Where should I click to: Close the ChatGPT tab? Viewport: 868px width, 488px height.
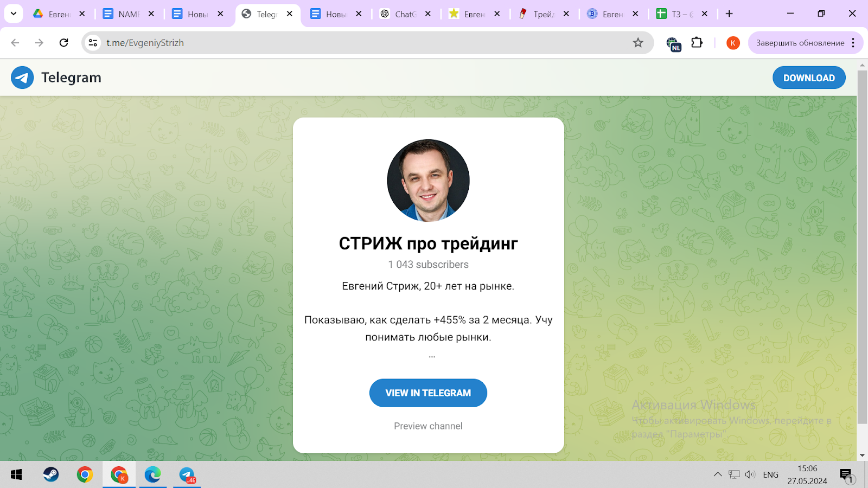[x=428, y=14]
